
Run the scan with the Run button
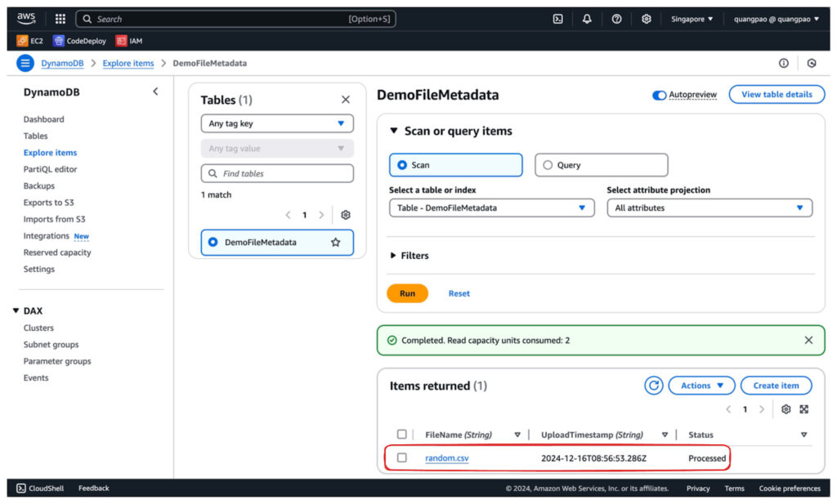pos(407,293)
